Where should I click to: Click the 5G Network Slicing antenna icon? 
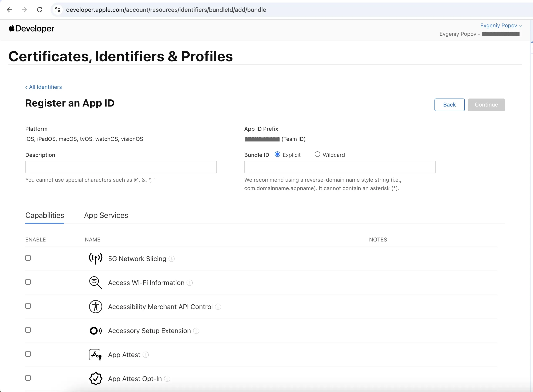[96, 258]
